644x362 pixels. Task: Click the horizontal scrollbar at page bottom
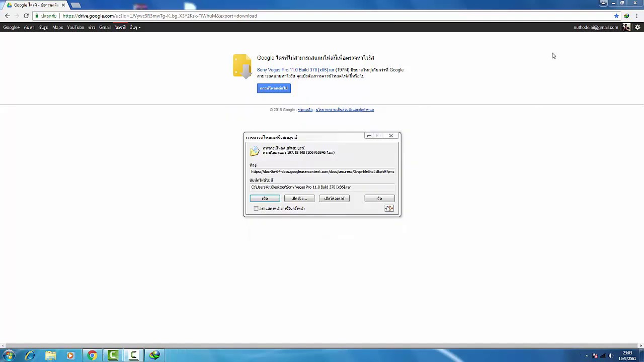coord(322,346)
